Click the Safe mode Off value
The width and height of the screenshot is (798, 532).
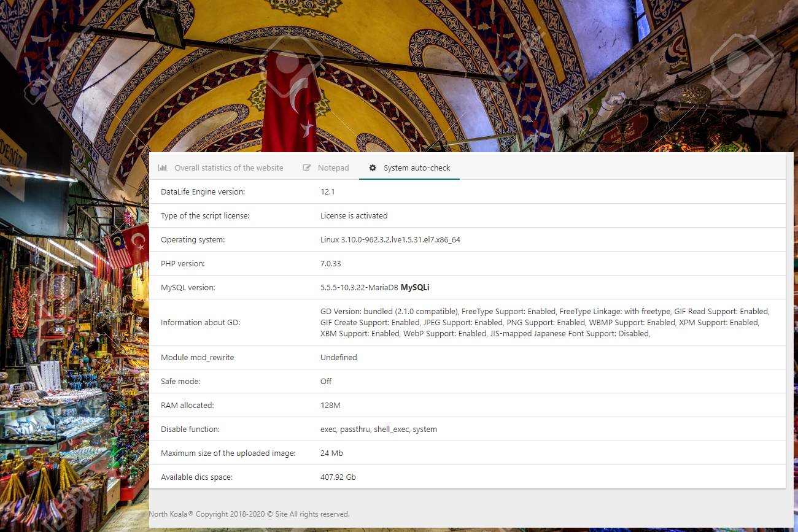(x=326, y=381)
